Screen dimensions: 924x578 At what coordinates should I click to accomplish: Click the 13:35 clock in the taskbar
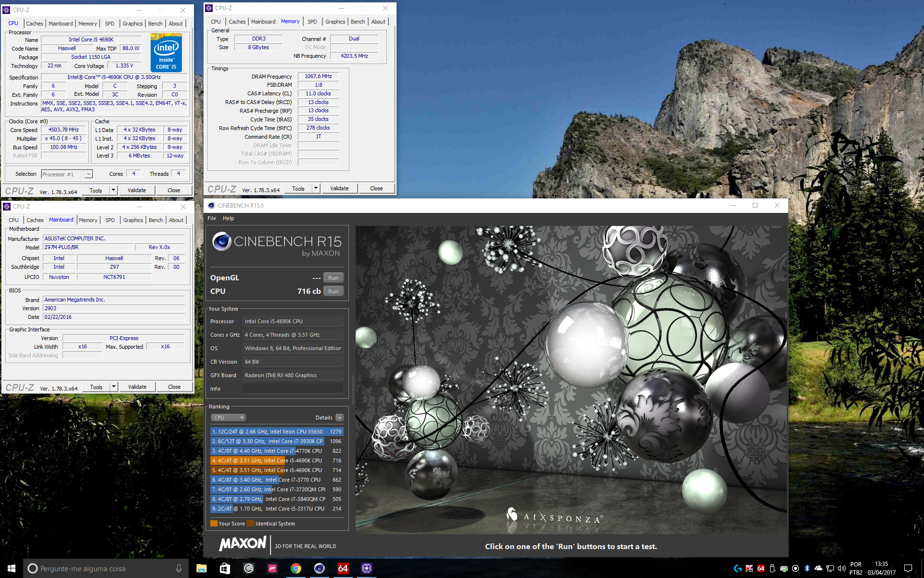tap(881, 568)
